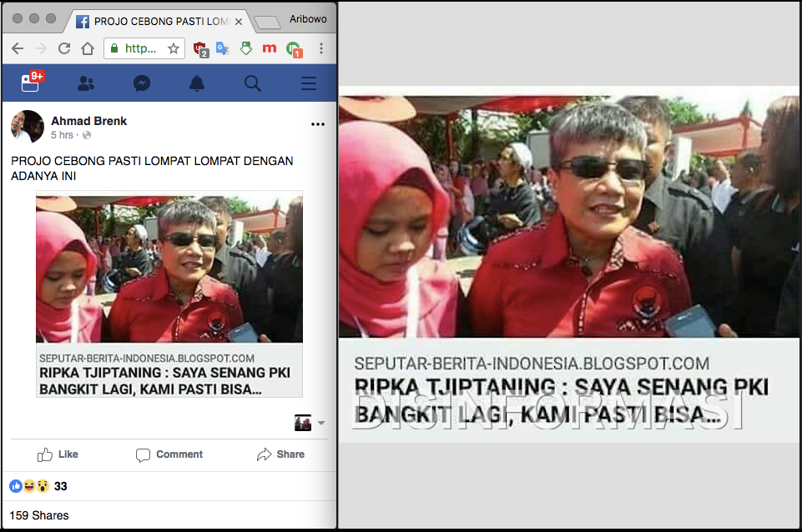The width and height of the screenshot is (802, 532).
Task: Open the audience selector arrow under post
Action: pyautogui.click(x=321, y=424)
